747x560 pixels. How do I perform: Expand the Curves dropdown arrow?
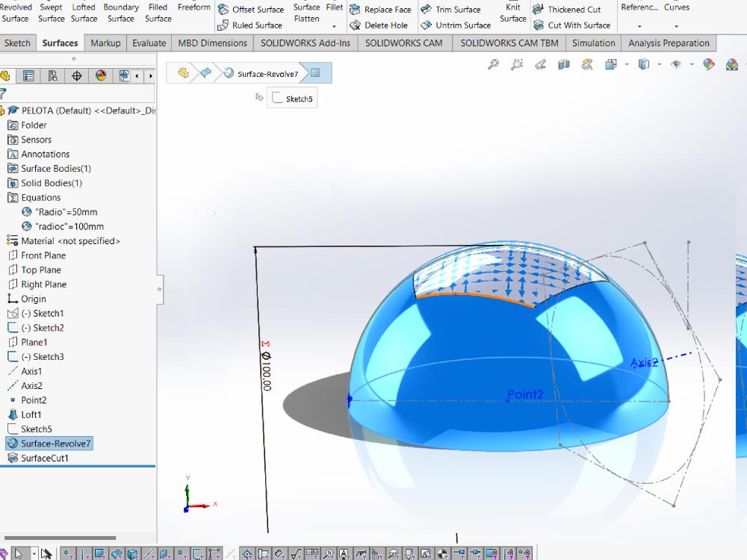[677, 27]
